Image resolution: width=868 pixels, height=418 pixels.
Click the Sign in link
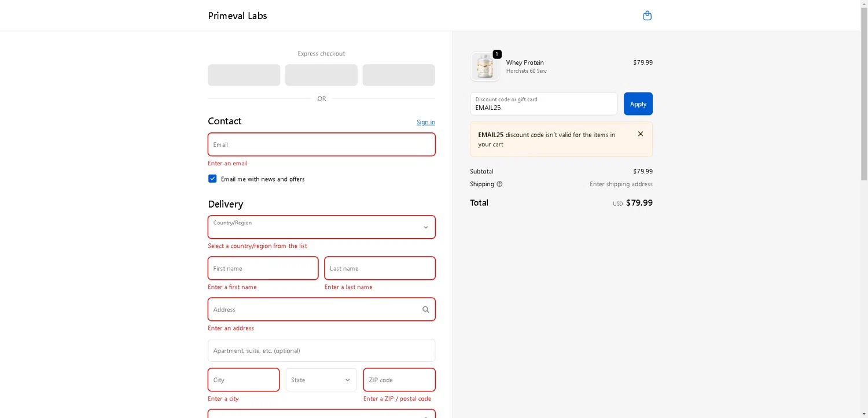426,123
